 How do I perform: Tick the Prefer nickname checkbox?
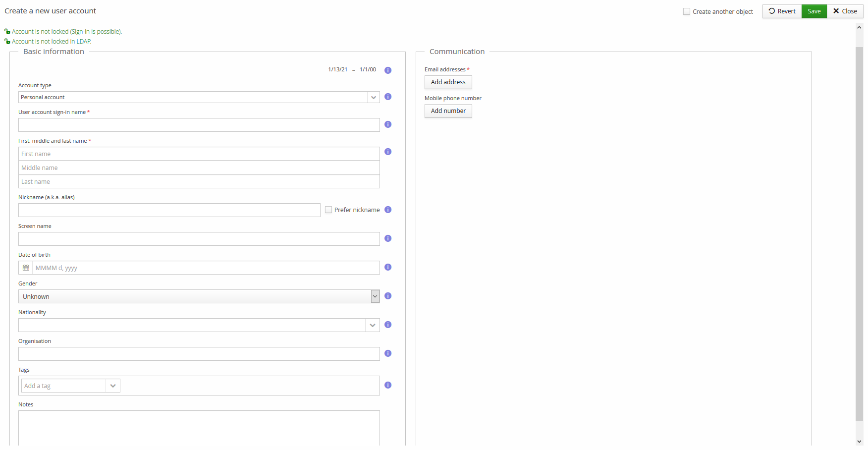[x=328, y=210]
